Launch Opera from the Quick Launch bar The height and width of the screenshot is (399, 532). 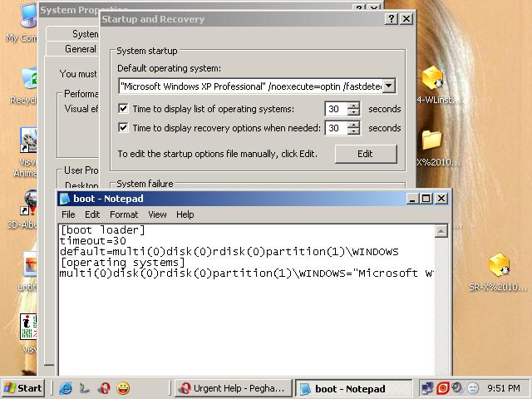tap(105, 388)
